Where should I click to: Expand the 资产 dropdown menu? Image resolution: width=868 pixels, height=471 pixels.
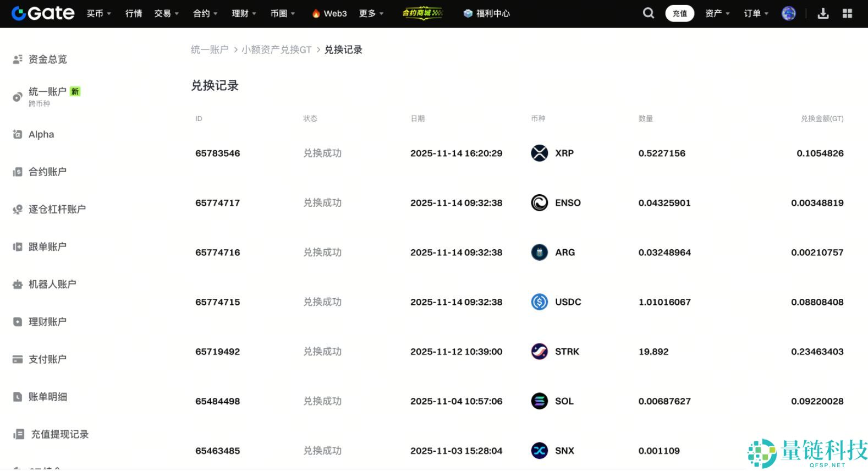coord(718,13)
